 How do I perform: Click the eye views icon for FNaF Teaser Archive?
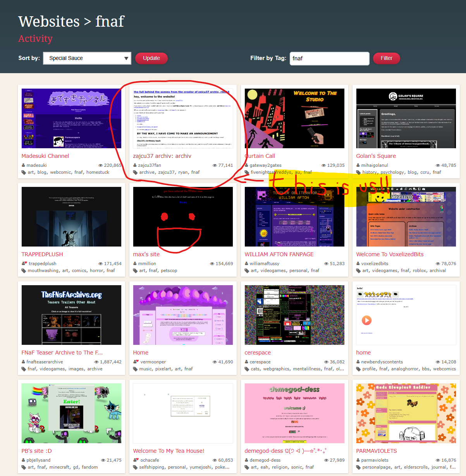pyautogui.click(x=96, y=362)
